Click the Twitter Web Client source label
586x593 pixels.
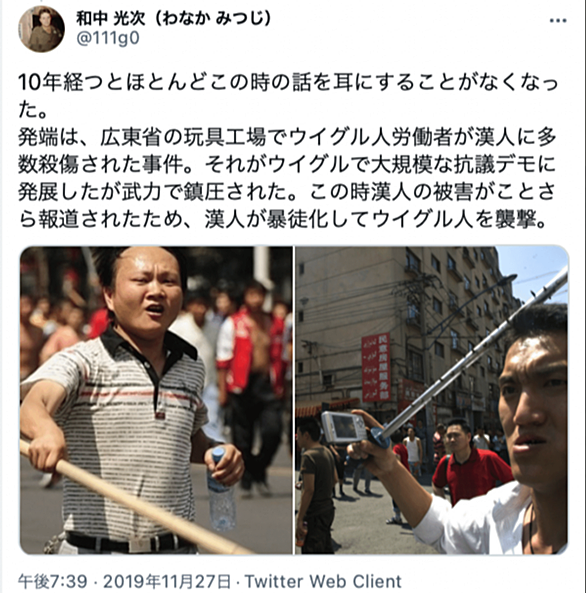click(323, 581)
